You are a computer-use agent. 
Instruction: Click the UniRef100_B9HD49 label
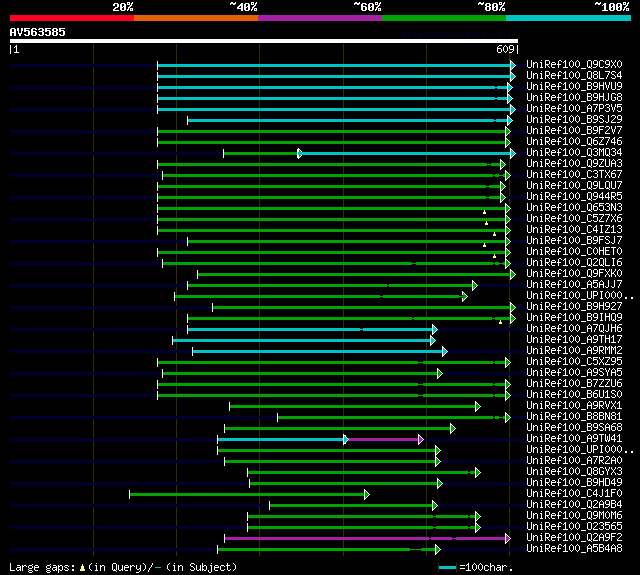tap(574, 483)
